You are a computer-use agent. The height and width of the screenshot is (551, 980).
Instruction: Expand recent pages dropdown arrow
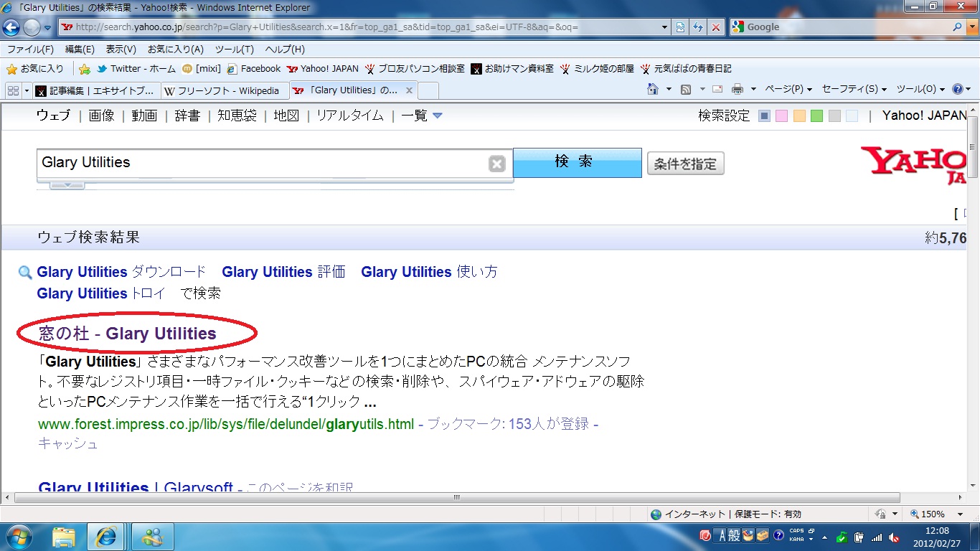coord(48,28)
